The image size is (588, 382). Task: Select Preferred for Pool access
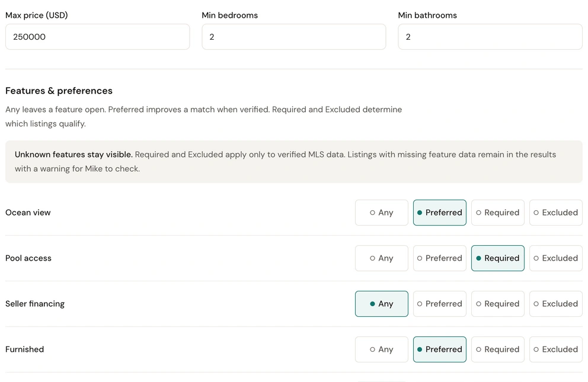point(439,258)
